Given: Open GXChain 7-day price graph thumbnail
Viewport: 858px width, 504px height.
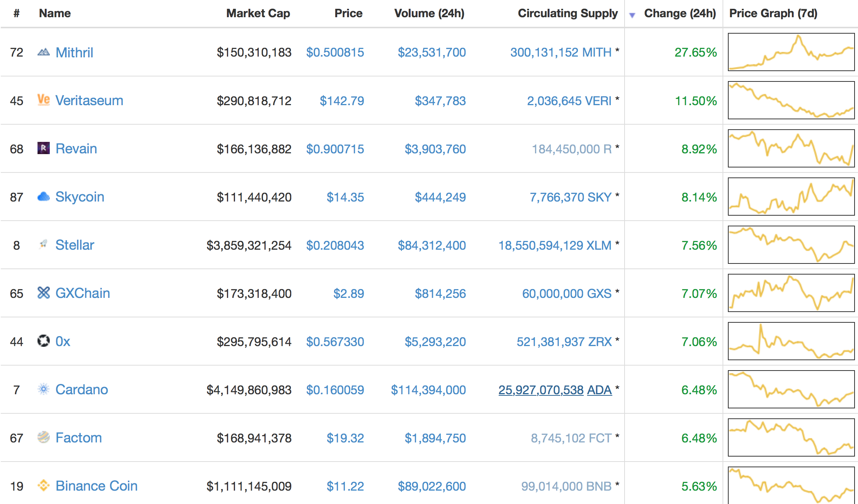Looking at the screenshot, I should point(791,293).
